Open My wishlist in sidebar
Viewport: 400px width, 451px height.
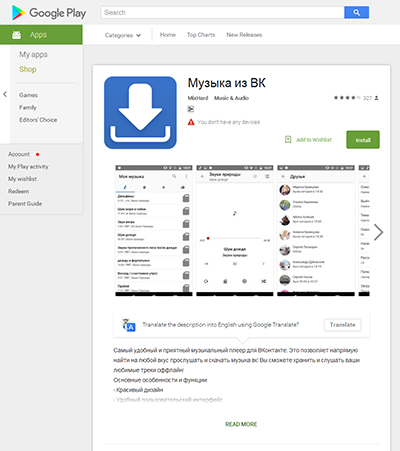pyautogui.click(x=22, y=179)
